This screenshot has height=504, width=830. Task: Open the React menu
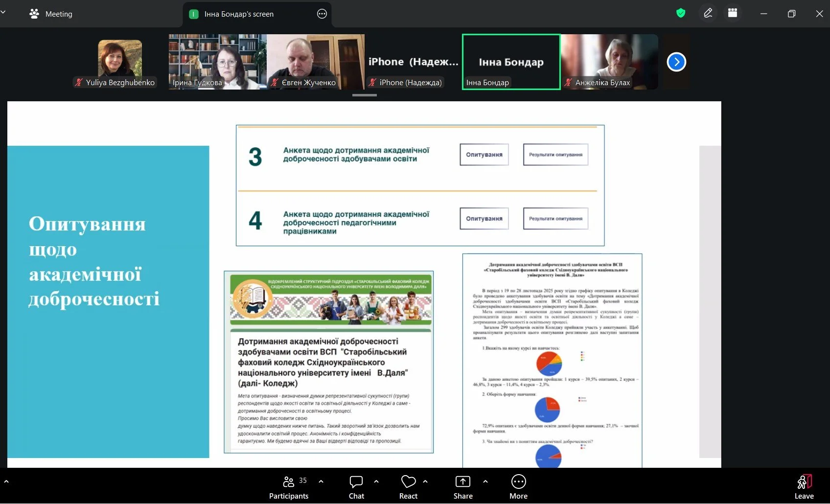click(x=408, y=487)
